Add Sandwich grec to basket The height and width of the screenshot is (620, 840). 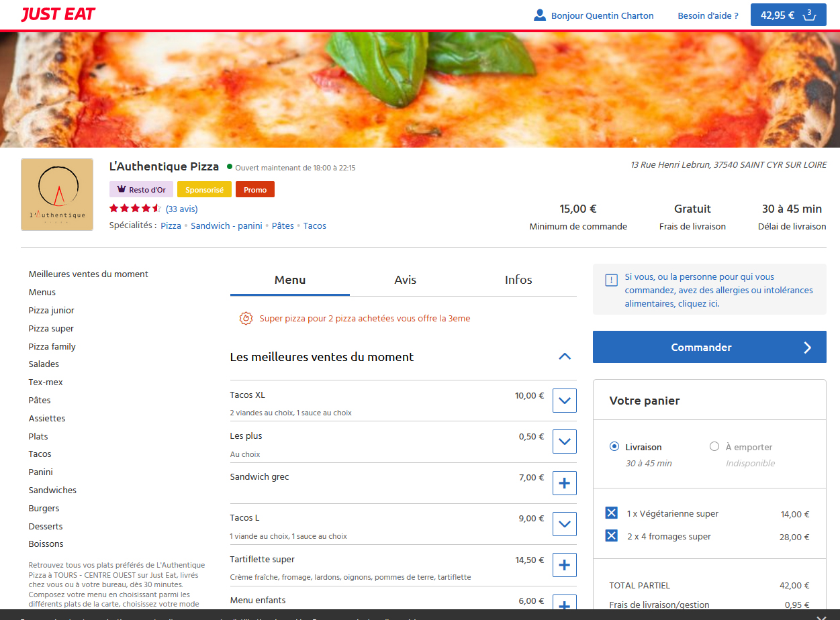pos(564,483)
